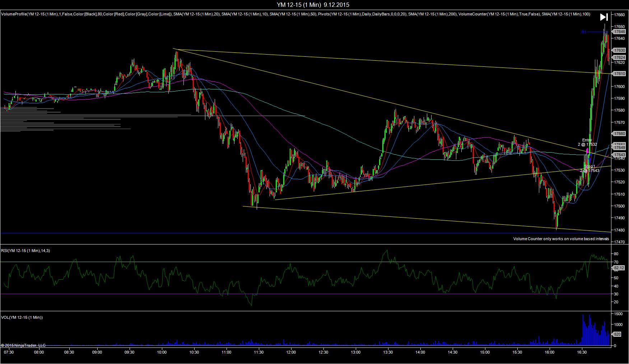Click the 17624 price marker

[x=619, y=57]
